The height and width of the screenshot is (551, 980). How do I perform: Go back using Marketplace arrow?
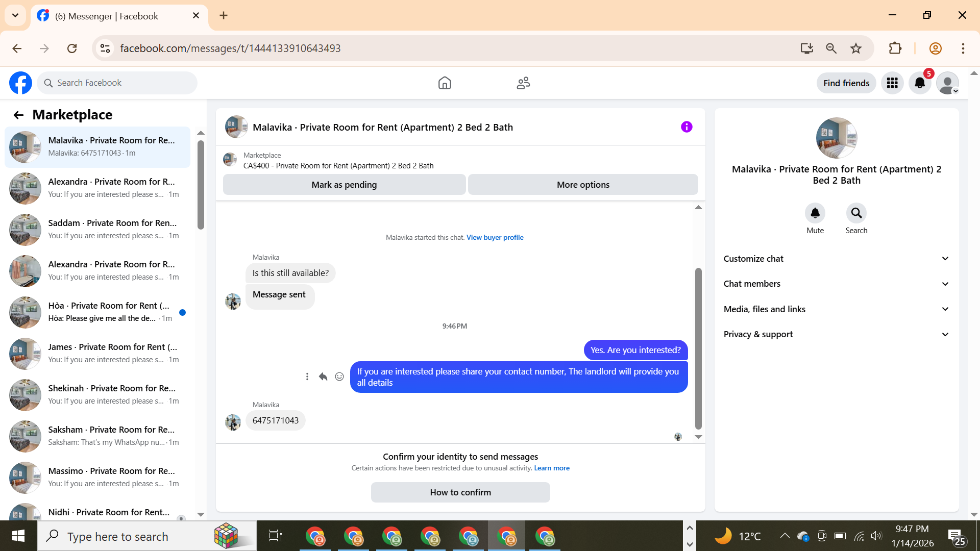pos(18,115)
